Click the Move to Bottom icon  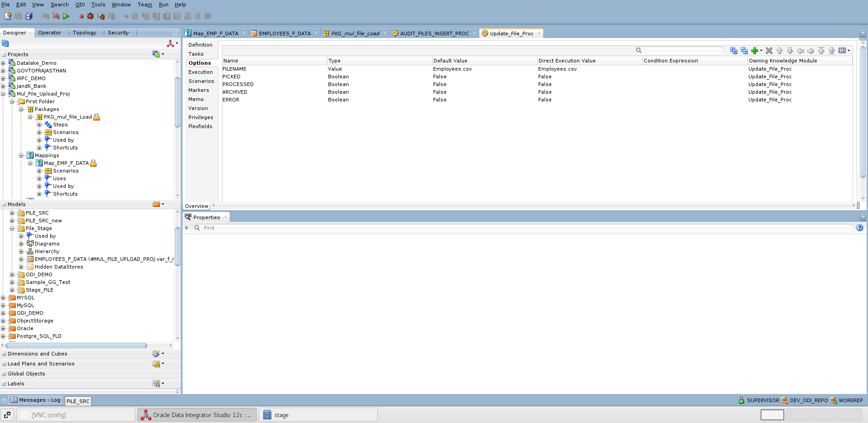[x=831, y=51]
